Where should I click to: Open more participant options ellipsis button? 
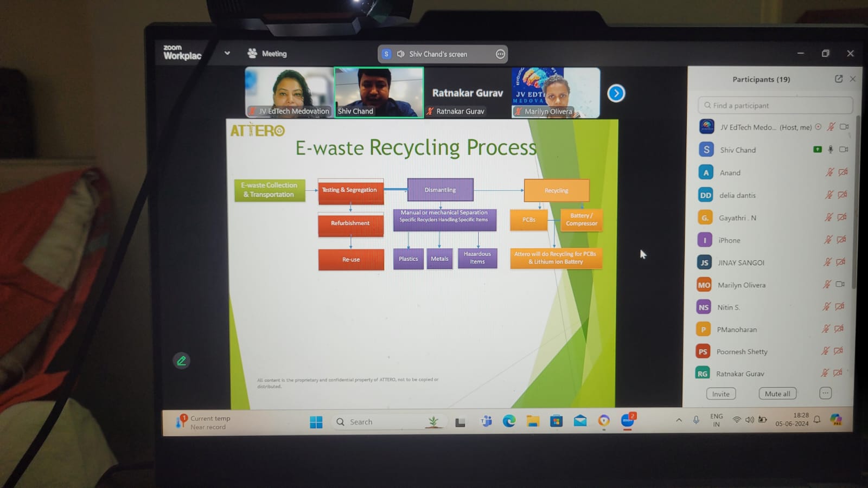coord(825,393)
